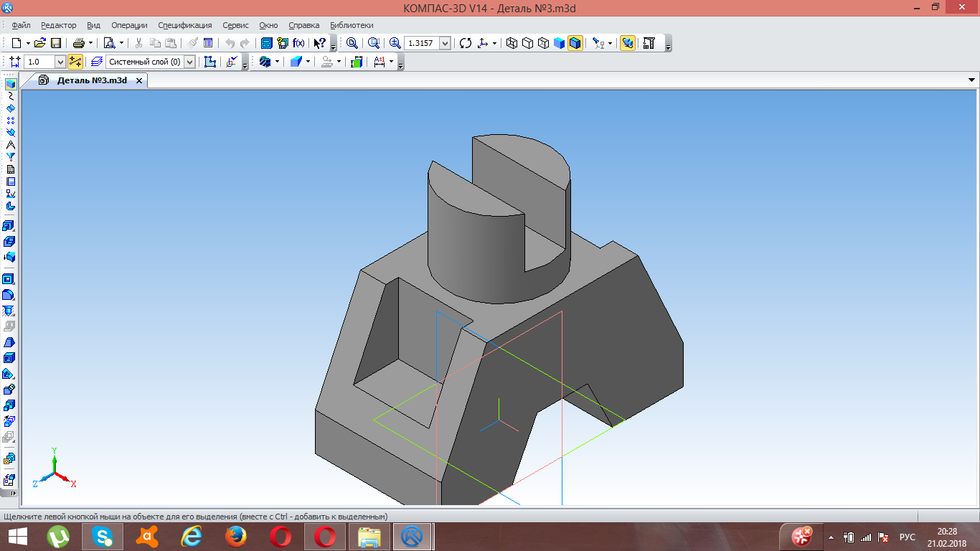
Task: Open an existing file with the folder icon
Action: coord(40,43)
